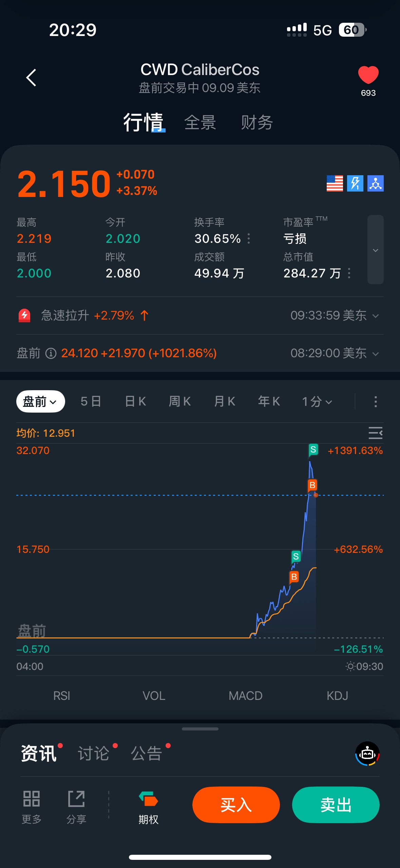Screen dimensions: 400x868
Task: Select the 周K chart period
Action: coord(180,401)
